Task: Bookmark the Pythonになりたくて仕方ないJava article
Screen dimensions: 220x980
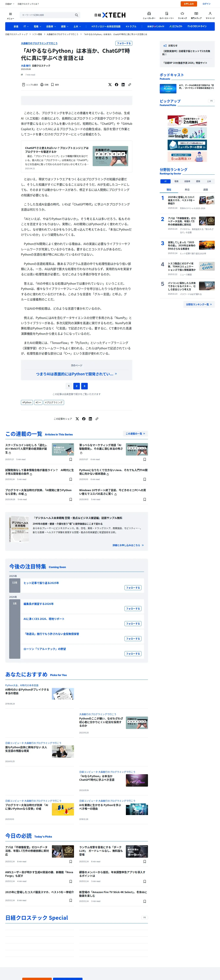Action: click(145, 479)
